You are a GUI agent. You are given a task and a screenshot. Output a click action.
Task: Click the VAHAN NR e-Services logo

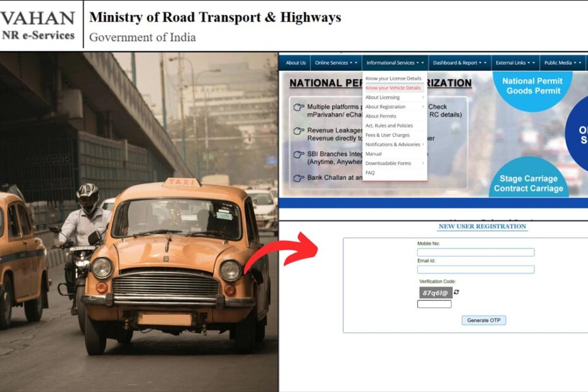(37, 25)
